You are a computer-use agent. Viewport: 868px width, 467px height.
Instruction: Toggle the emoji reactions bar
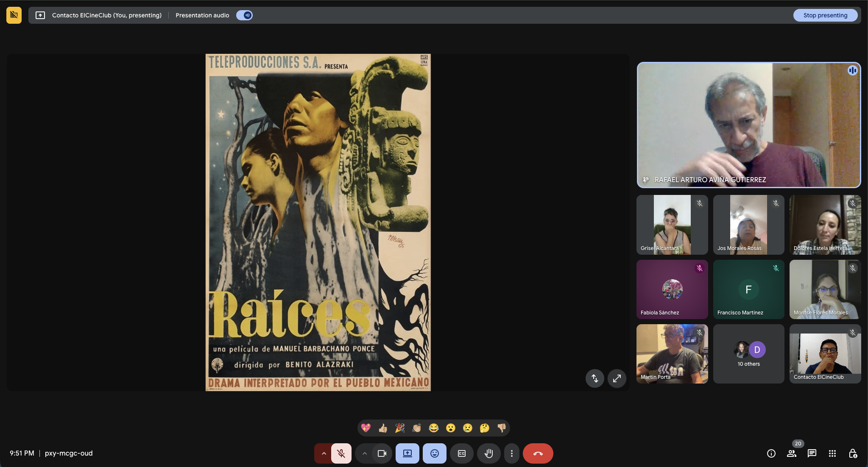pyautogui.click(x=435, y=453)
